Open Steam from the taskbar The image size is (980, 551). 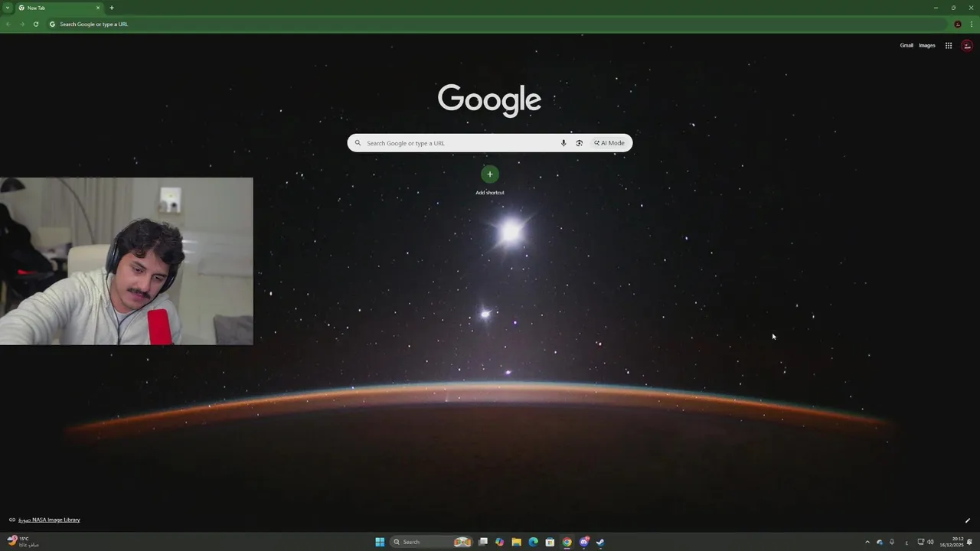(600, 542)
